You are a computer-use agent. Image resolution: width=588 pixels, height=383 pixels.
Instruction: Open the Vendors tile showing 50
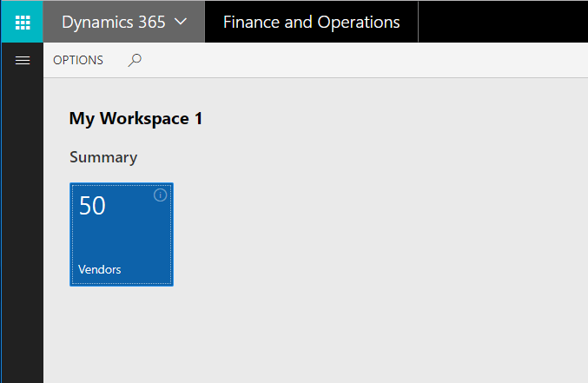(122, 234)
